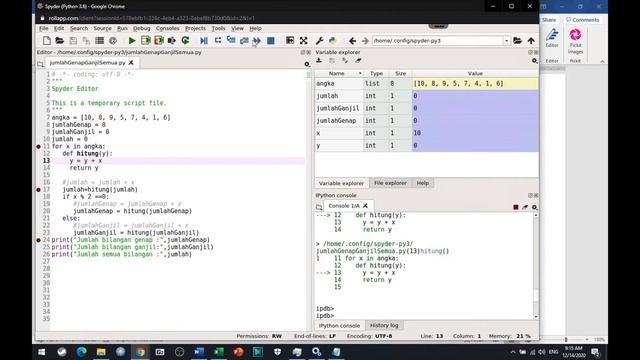Open Windows Start menu
The width and height of the screenshot is (640, 360).
(x=42, y=352)
